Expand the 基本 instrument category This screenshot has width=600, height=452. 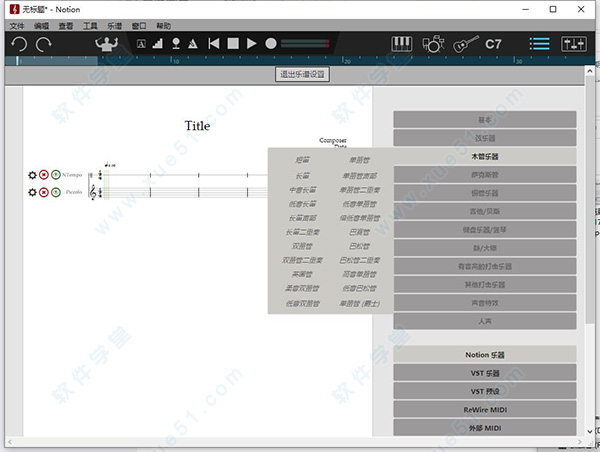click(x=485, y=120)
